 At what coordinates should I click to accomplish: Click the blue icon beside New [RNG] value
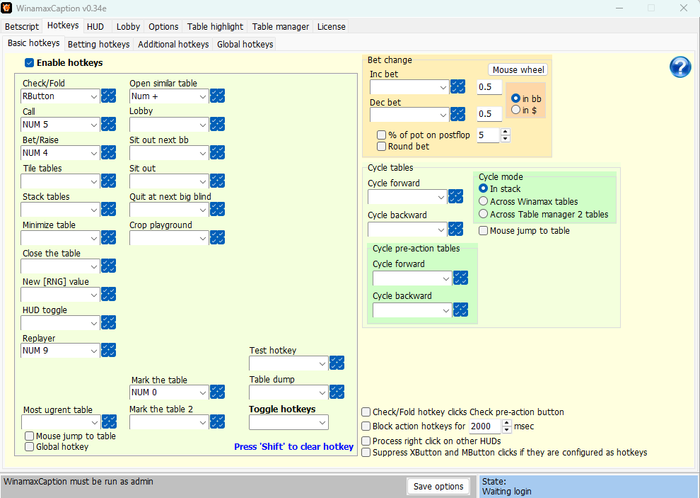point(108,294)
